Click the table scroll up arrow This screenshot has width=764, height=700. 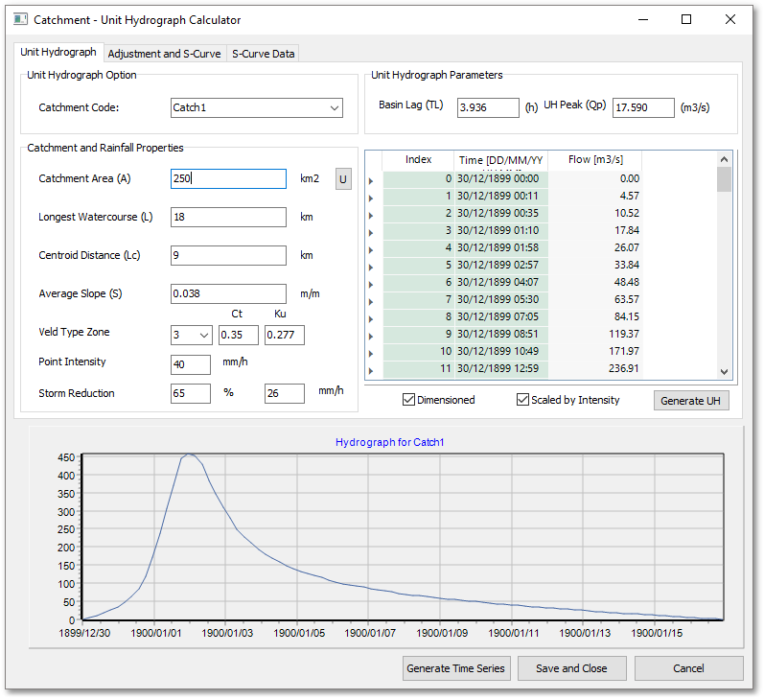(x=724, y=159)
